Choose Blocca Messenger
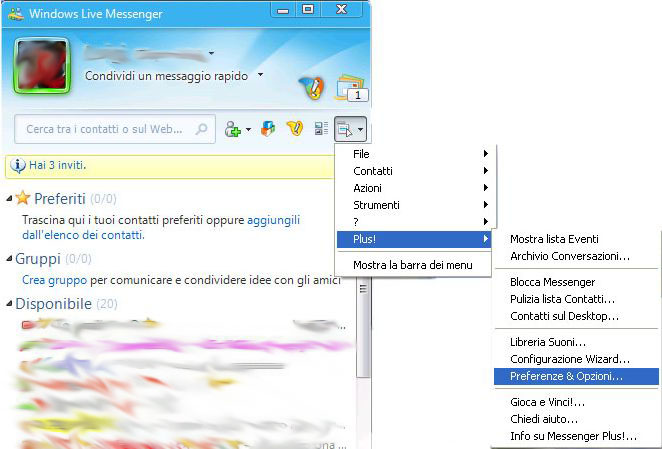The width and height of the screenshot is (662, 449). pyautogui.click(x=576, y=282)
